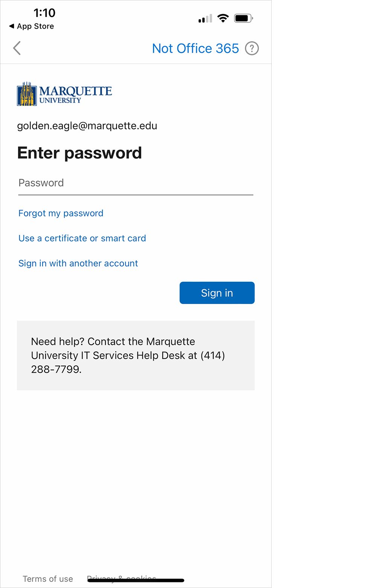
Task: Open the help question mark icon
Action: click(252, 48)
